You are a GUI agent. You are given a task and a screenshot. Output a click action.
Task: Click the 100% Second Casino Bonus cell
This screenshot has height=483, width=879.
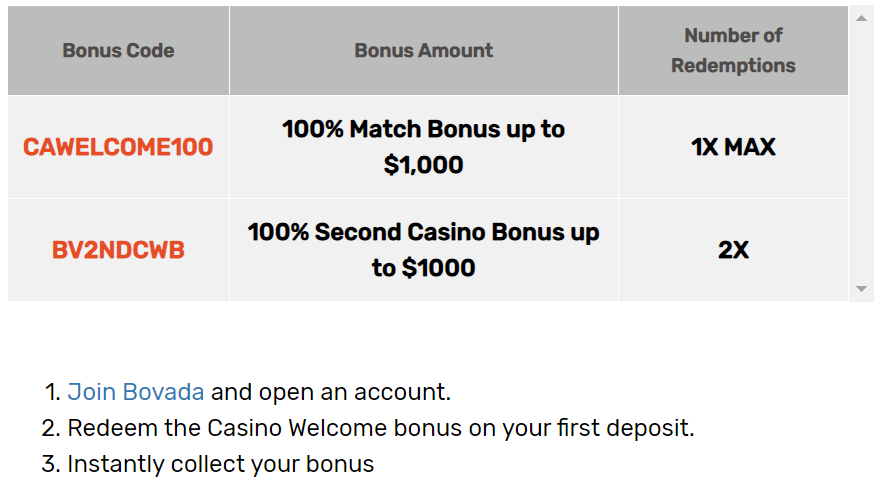424,250
